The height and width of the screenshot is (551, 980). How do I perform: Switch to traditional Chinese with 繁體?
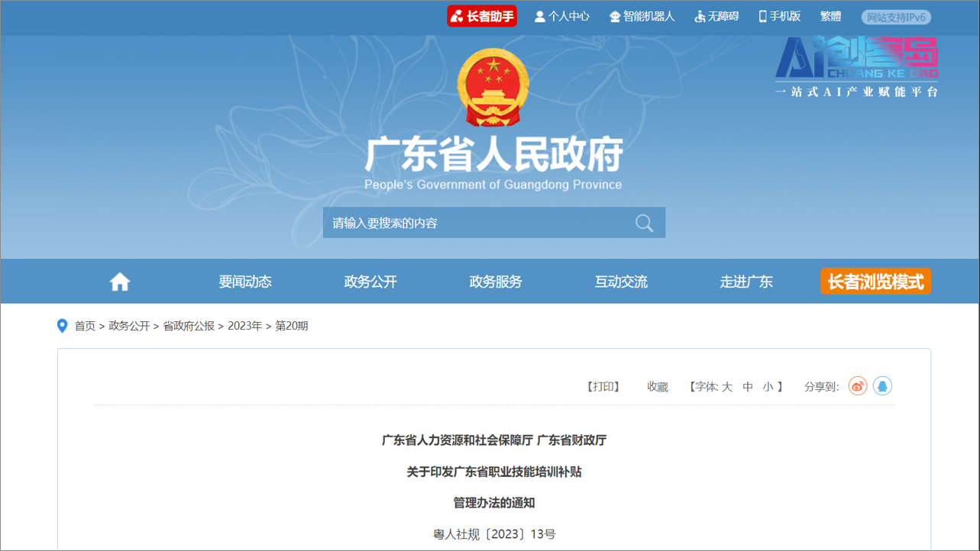click(830, 16)
